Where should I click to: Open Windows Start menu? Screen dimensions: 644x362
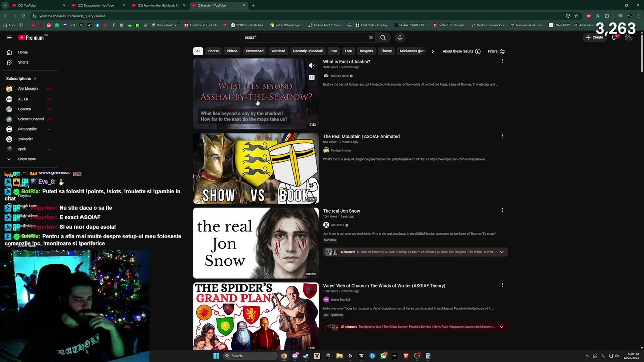coord(216,356)
